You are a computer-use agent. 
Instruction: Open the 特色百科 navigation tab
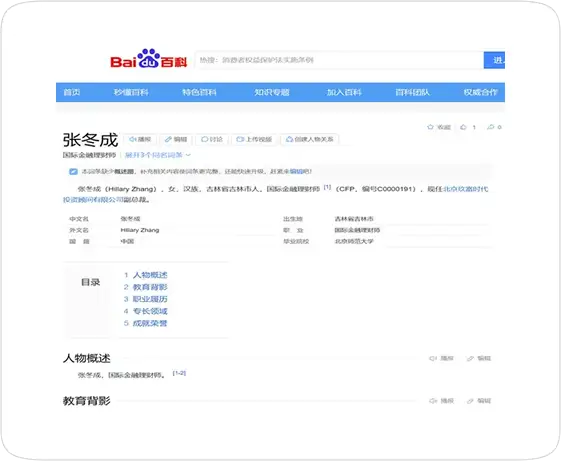point(199,92)
